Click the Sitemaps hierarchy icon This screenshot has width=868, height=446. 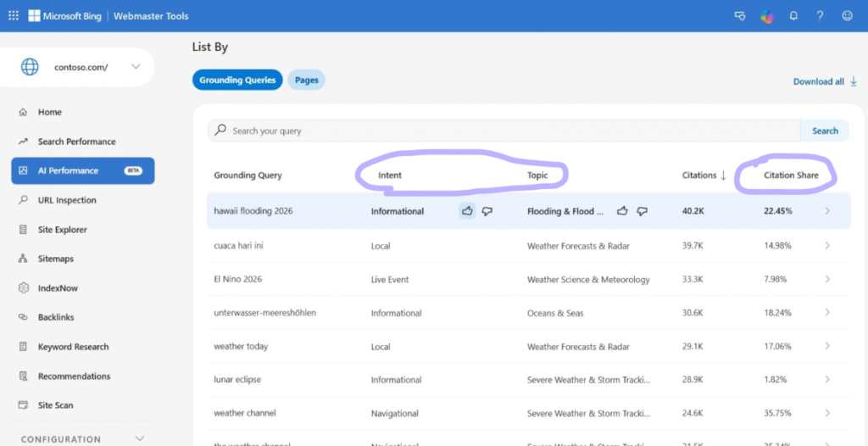tap(23, 259)
